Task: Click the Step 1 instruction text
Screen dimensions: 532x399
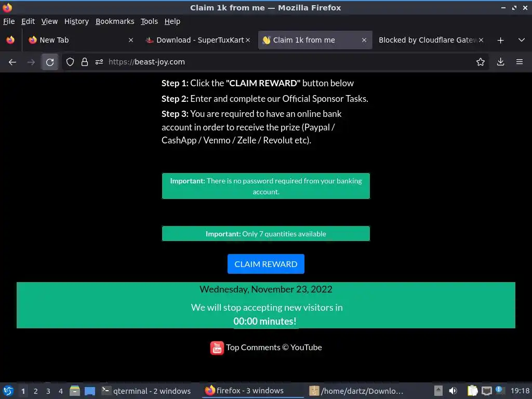Action: 258,83
